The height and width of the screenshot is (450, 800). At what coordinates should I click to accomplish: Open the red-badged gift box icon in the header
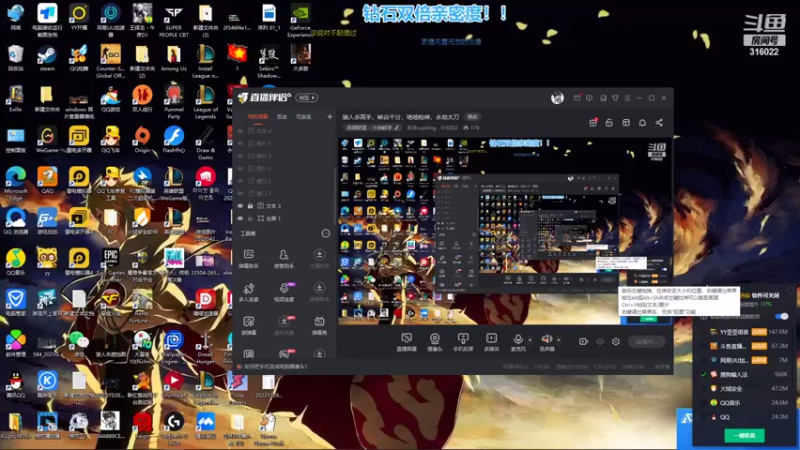[593, 122]
